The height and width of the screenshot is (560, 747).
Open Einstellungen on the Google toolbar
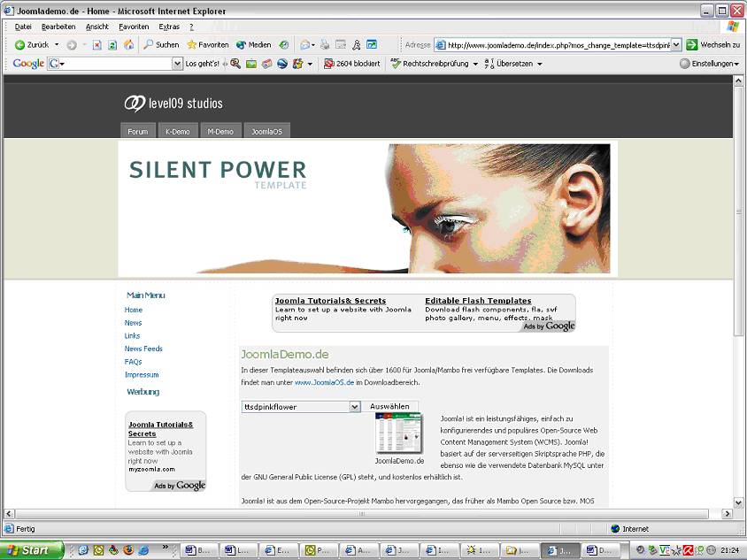[x=709, y=64]
